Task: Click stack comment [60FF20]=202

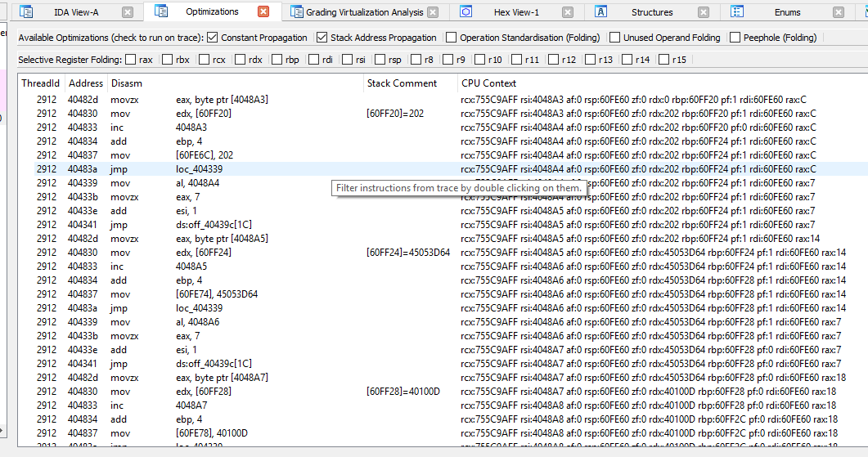Action: click(394, 114)
